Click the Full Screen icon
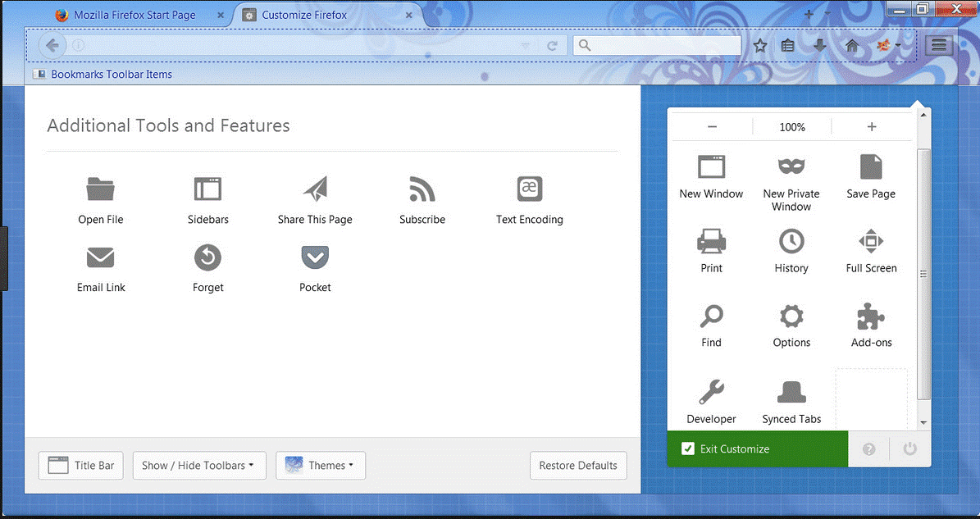980x519 pixels. pos(871,241)
